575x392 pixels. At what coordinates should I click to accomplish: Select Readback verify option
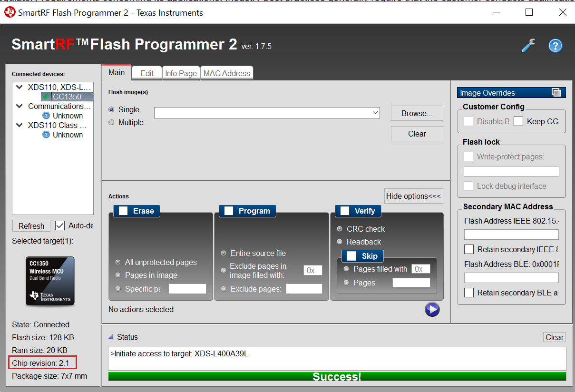pyautogui.click(x=339, y=242)
